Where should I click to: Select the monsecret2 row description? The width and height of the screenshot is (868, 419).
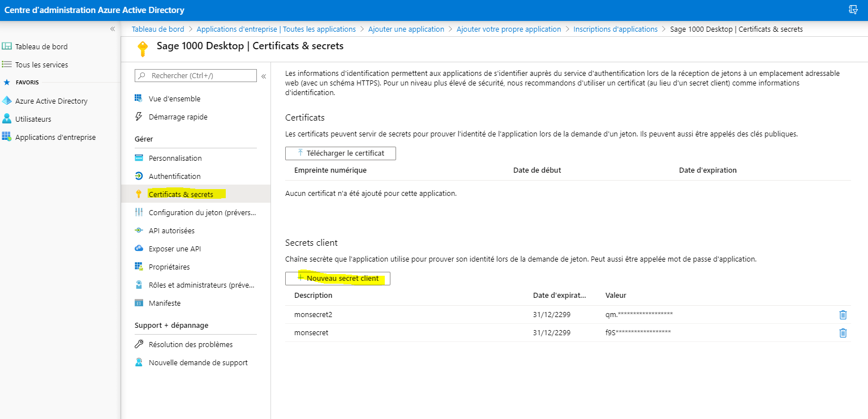(x=313, y=314)
